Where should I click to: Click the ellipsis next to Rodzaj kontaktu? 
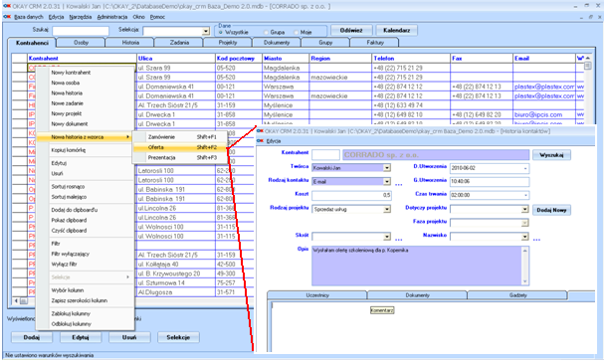(x=398, y=185)
